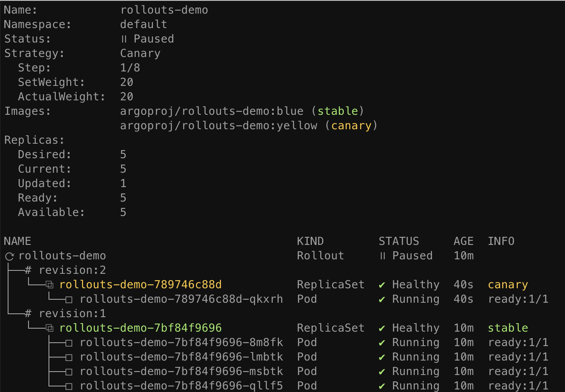Click the ReplicaSet icon next to rollouts-demo-789746c88d
Viewport: 565px width, 392px height.
50,285
